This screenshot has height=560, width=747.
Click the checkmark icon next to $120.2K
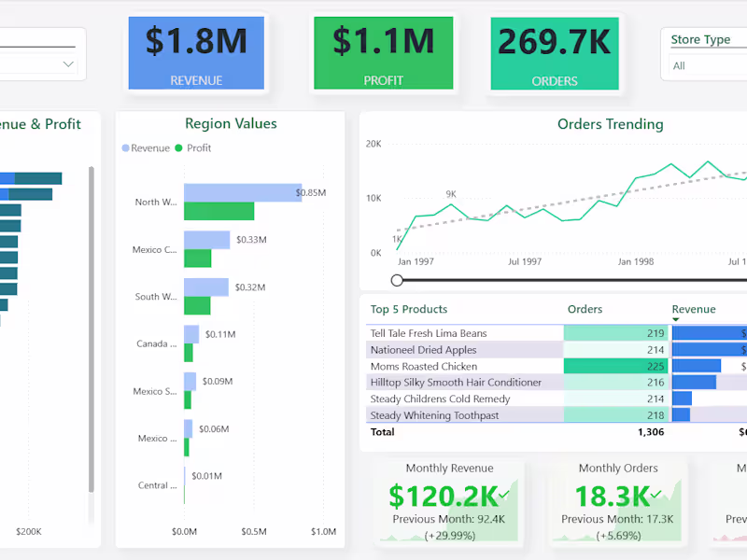click(x=504, y=496)
